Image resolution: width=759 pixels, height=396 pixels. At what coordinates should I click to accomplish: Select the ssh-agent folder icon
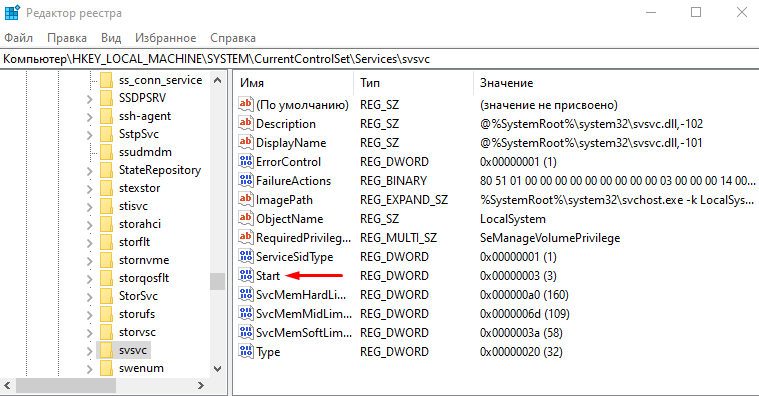106,116
